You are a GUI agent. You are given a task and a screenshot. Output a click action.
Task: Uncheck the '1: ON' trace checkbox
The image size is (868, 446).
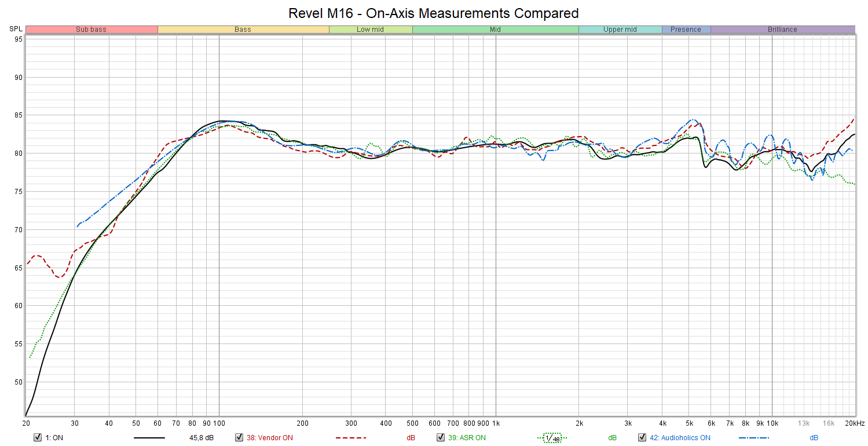click(x=38, y=437)
